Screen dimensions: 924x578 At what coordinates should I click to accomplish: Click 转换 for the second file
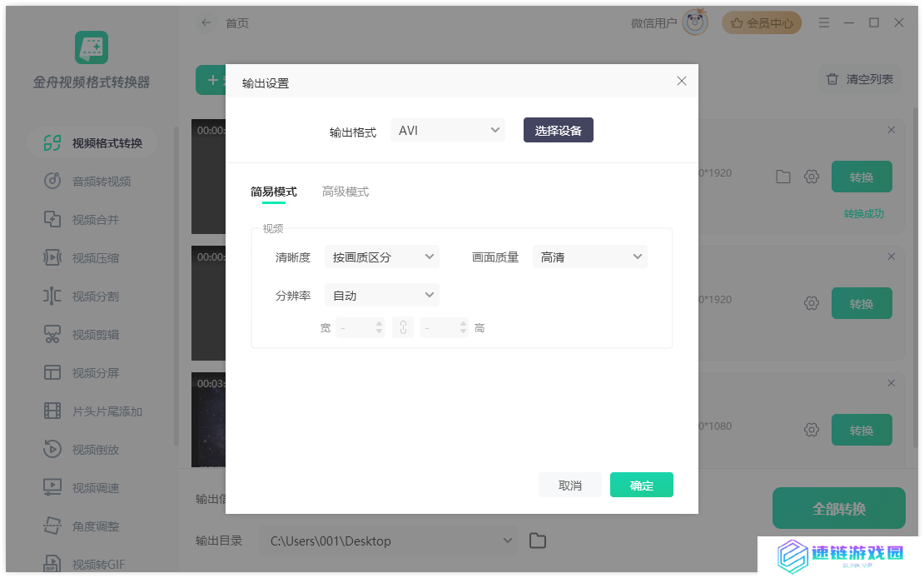coord(862,304)
